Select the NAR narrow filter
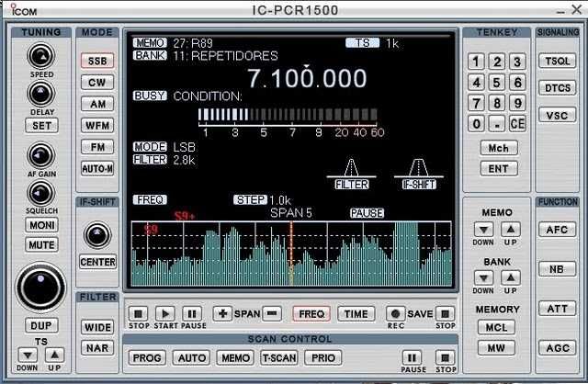 (x=97, y=348)
